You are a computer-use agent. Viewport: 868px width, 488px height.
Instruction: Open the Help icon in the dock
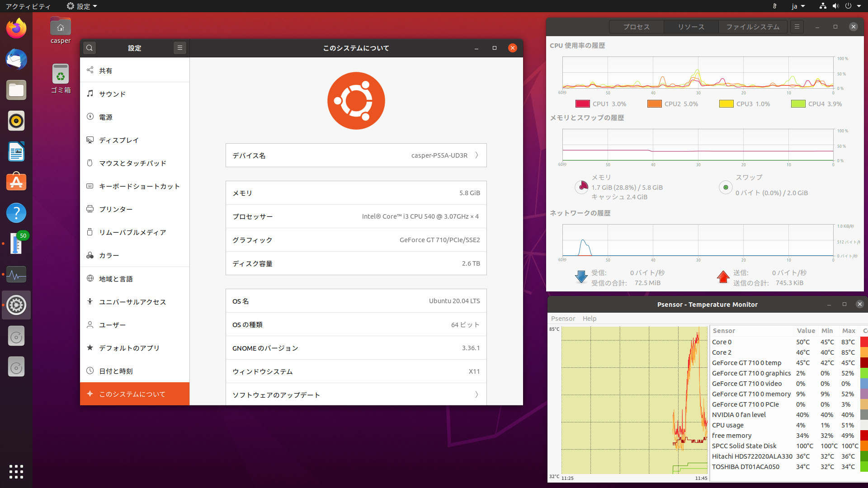pyautogui.click(x=16, y=213)
